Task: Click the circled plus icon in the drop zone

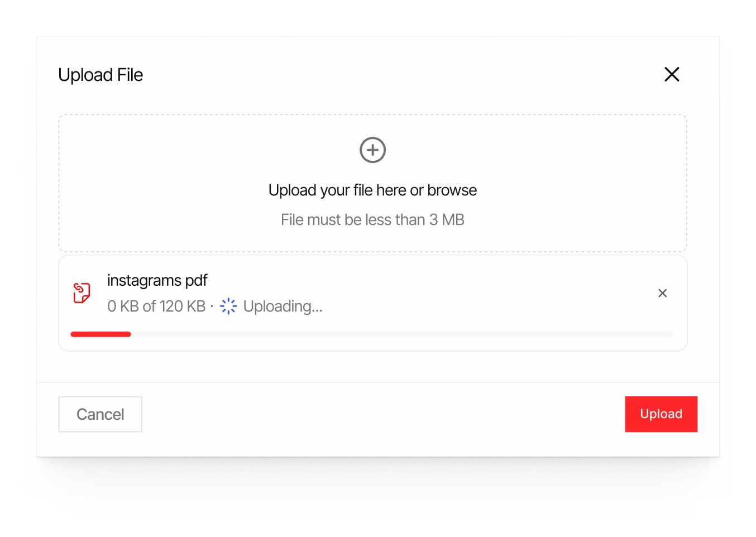Action: pos(372,150)
